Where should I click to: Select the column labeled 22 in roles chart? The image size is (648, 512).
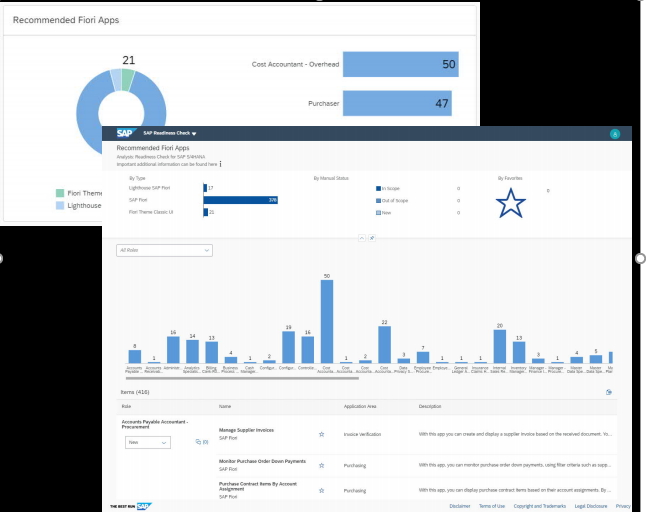coord(384,345)
